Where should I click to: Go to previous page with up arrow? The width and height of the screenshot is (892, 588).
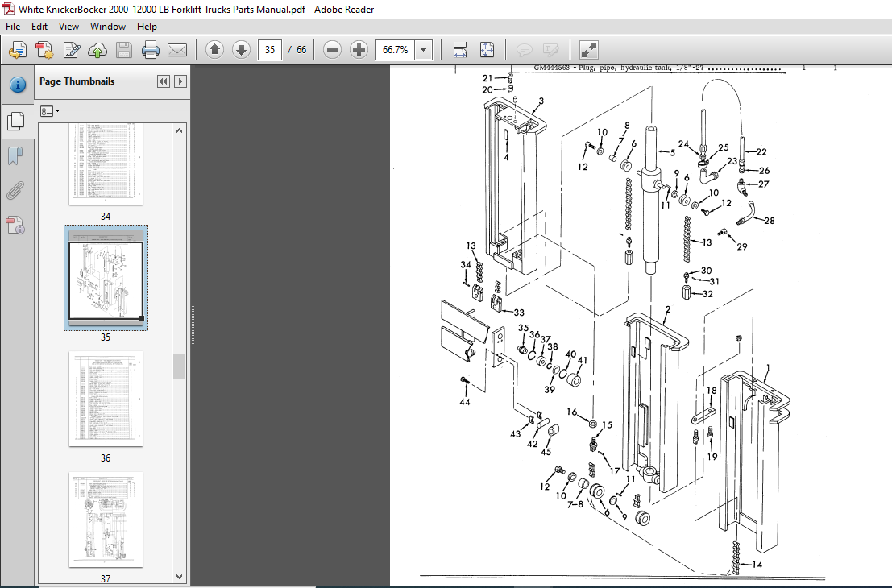point(214,50)
